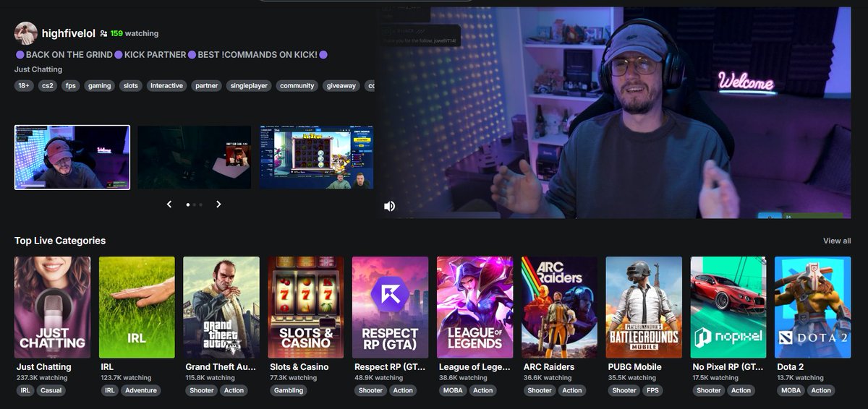Image resolution: width=868 pixels, height=409 pixels.
Task: Select the Interactive stream tag
Action: click(166, 85)
